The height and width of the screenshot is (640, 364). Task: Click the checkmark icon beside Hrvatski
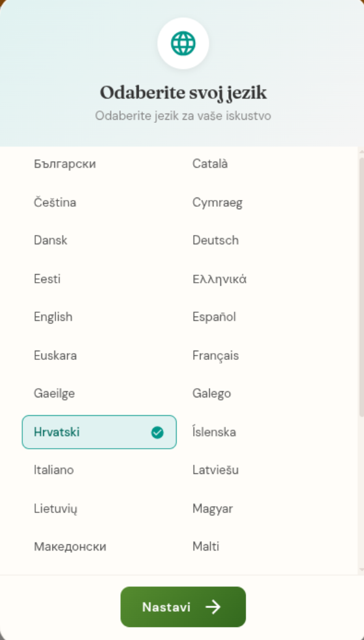[157, 433]
